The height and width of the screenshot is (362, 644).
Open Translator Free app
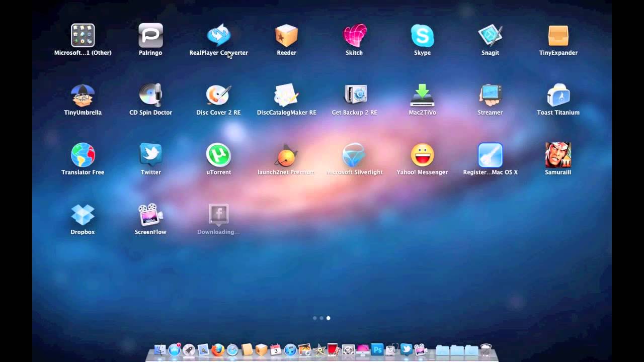point(83,155)
